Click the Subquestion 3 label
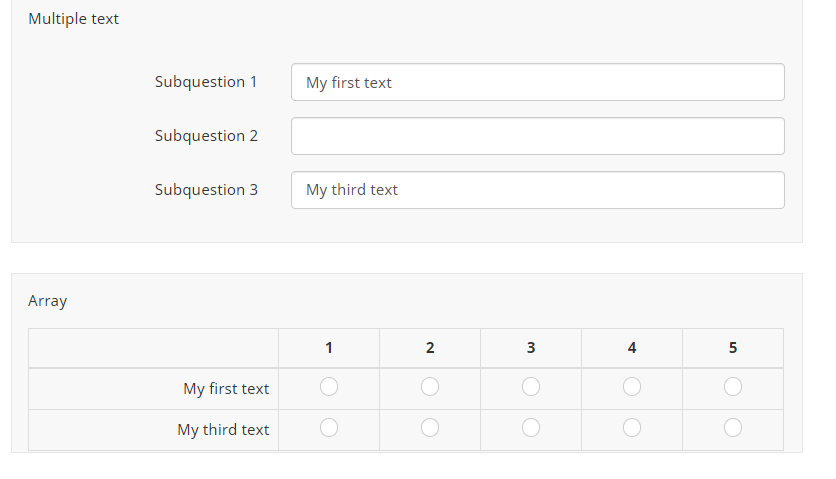The image size is (836, 479). pyautogui.click(x=206, y=190)
